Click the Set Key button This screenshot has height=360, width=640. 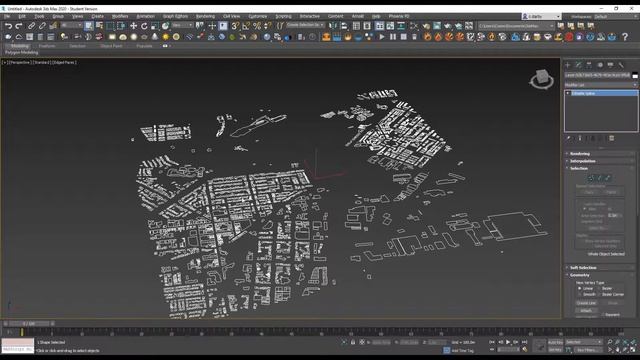(x=555, y=350)
